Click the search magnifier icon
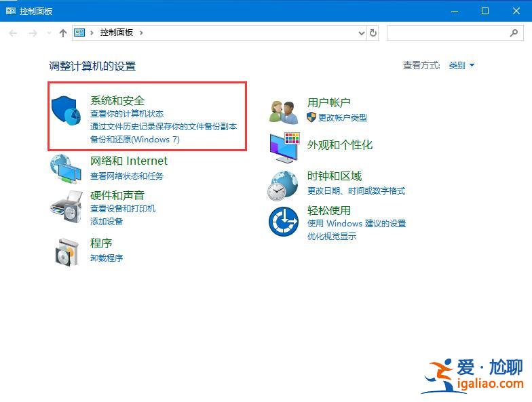Screen dimensions: 532x402 tap(514, 33)
